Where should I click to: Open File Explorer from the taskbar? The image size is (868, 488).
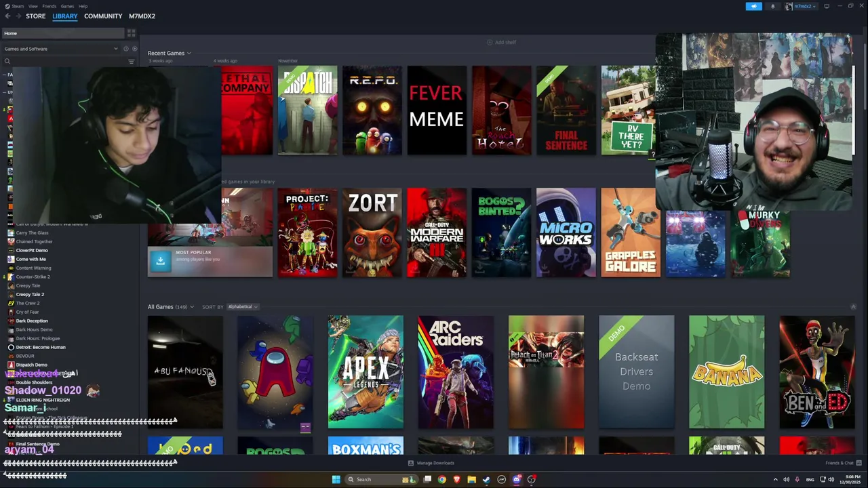pyautogui.click(x=472, y=479)
